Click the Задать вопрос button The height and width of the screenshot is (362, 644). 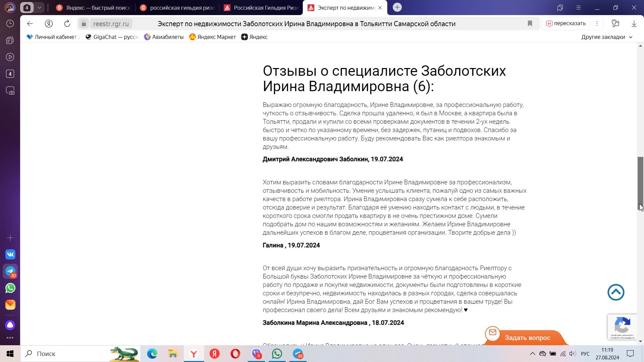coord(527,338)
